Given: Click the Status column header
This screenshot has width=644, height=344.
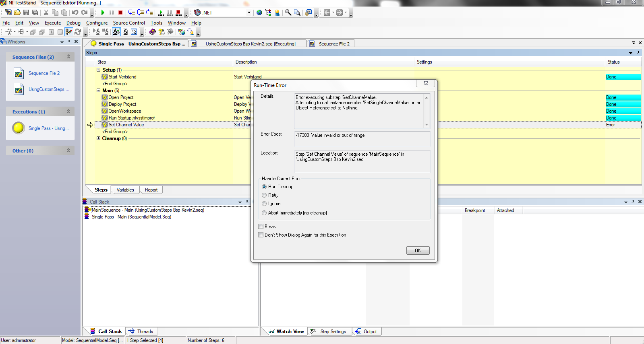Looking at the screenshot, I should (x=613, y=62).
